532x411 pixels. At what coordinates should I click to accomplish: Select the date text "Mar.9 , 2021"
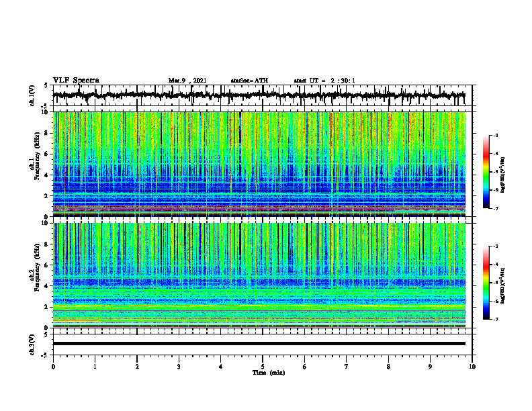tap(187, 81)
